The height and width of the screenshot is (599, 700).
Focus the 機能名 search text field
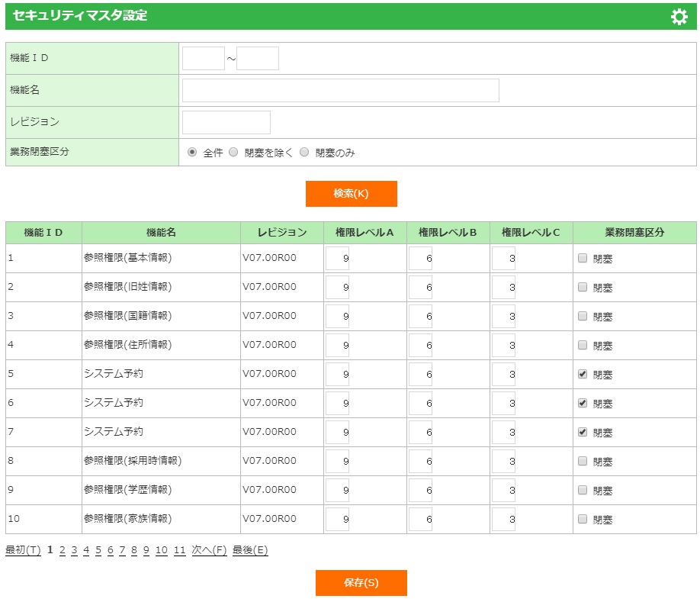pos(340,90)
